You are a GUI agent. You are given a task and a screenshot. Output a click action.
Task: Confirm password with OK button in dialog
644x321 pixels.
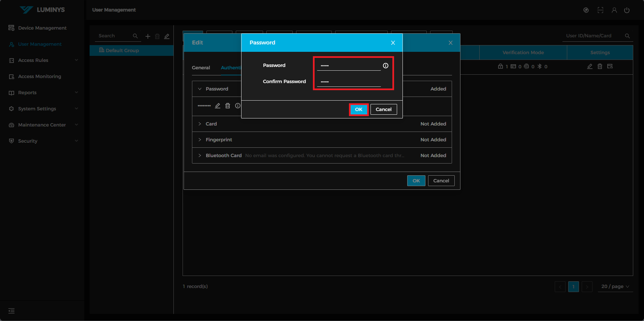pyautogui.click(x=359, y=109)
